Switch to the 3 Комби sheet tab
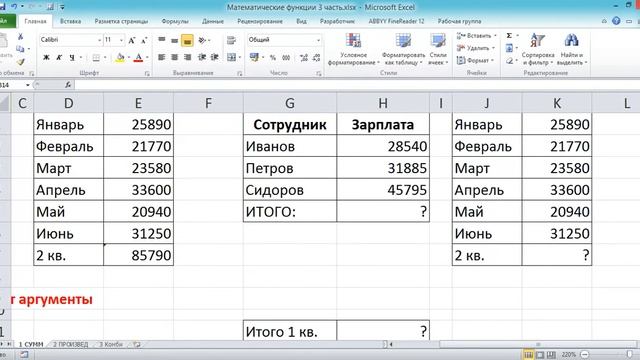Image resolution: width=640 pixels, height=360 pixels. 111,344
